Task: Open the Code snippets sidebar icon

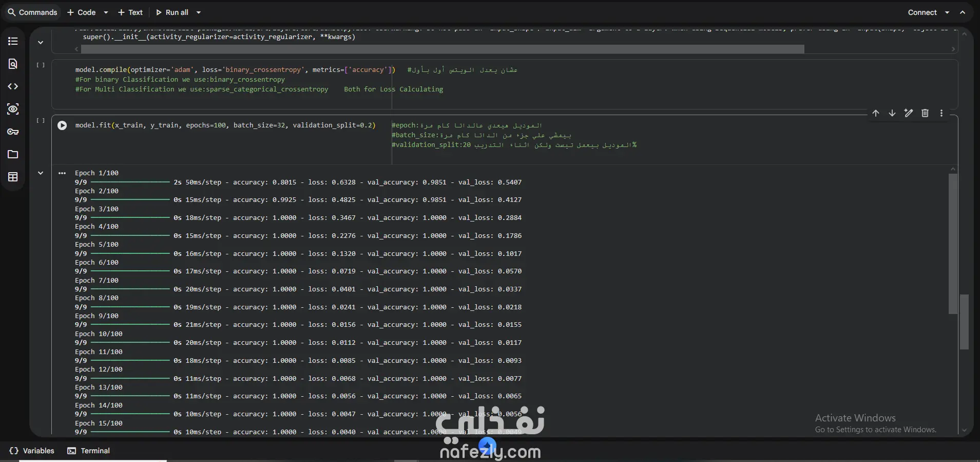Action: coord(13,86)
